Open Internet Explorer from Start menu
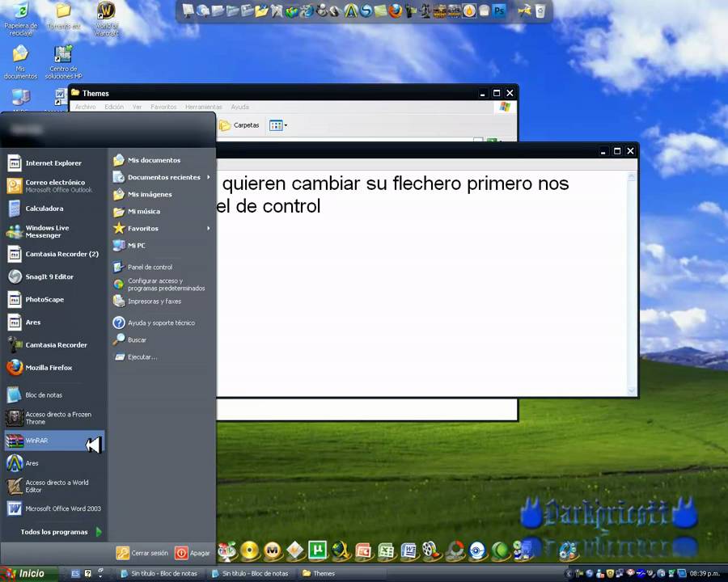Image resolution: width=728 pixels, height=582 pixels. pyautogui.click(x=54, y=163)
